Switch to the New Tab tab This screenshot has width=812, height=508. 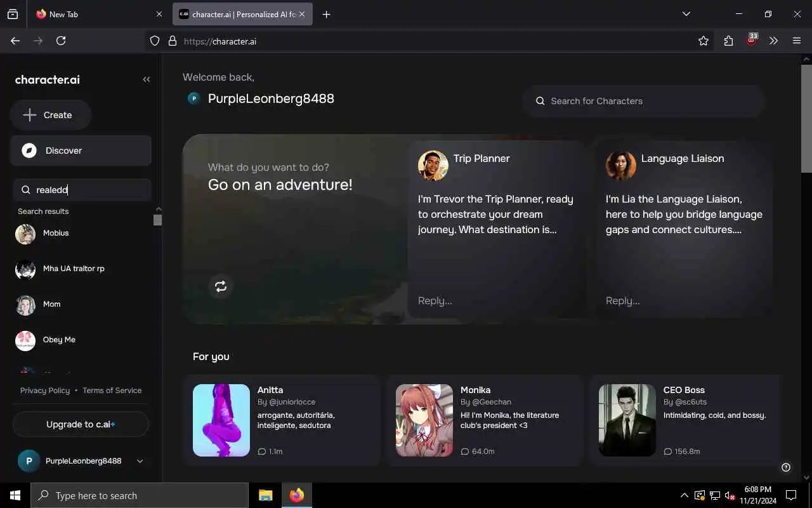point(99,14)
